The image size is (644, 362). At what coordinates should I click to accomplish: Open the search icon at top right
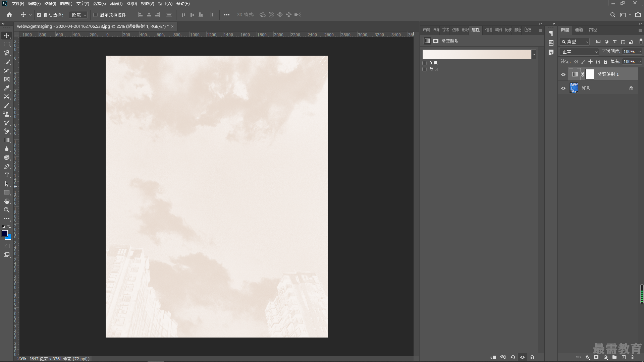[x=612, y=15]
